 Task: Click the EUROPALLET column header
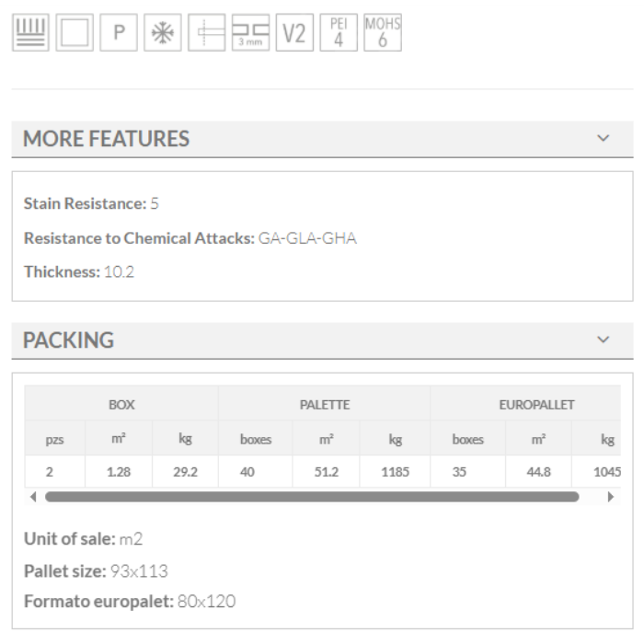tap(536, 404)
